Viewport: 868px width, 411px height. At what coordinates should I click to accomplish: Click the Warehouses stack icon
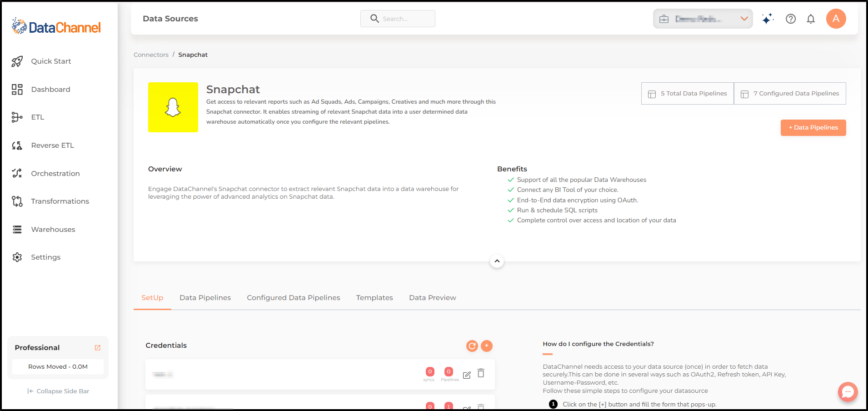point(17,230)
